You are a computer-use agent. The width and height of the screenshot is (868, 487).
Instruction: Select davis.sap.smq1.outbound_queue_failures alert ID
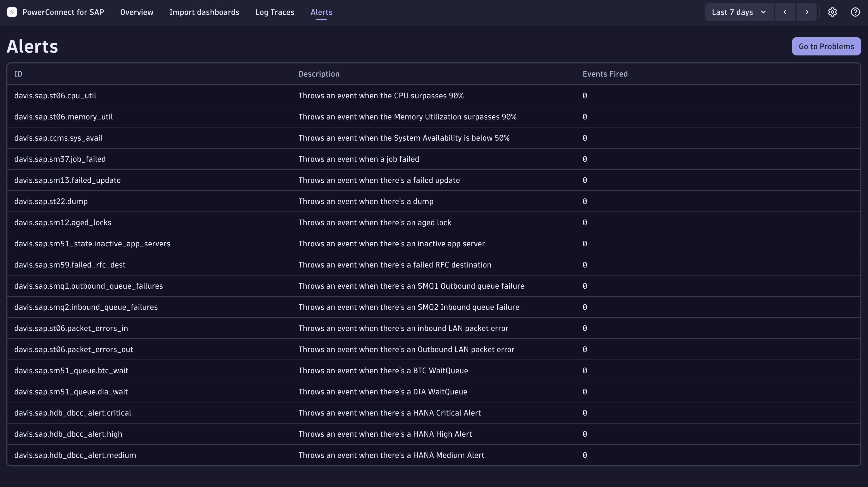pyautogui.click(x=88, y=286)
